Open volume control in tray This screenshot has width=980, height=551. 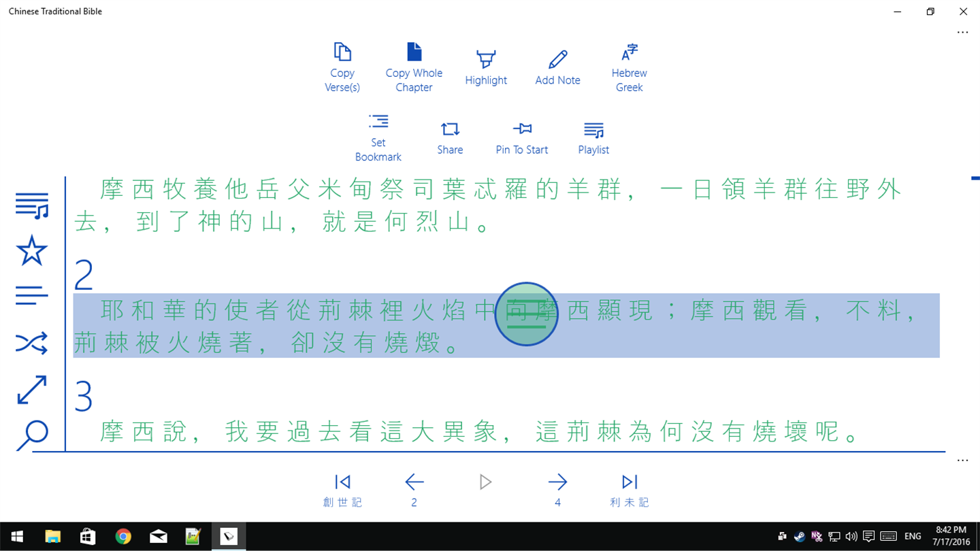[x=851, y=537]
